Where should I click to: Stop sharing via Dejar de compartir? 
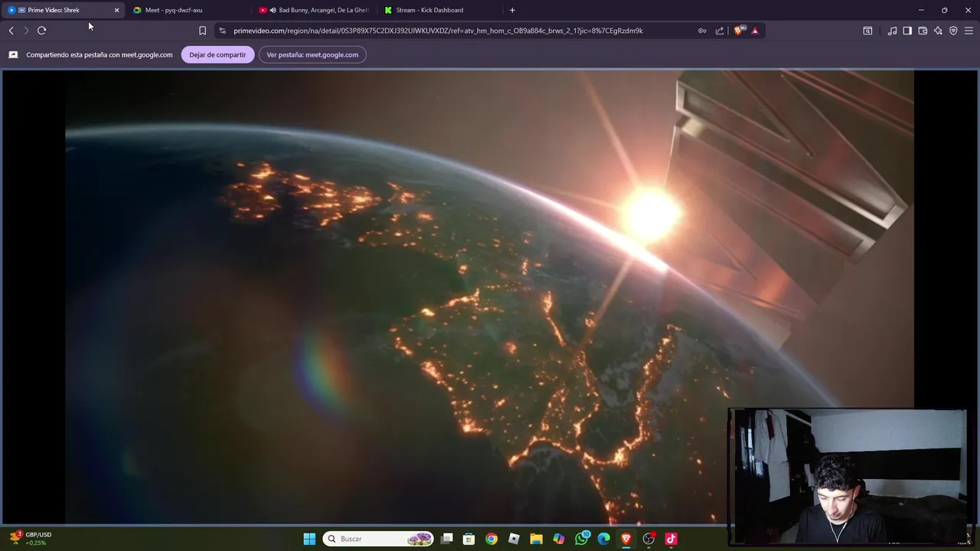(x=217, y=54)
